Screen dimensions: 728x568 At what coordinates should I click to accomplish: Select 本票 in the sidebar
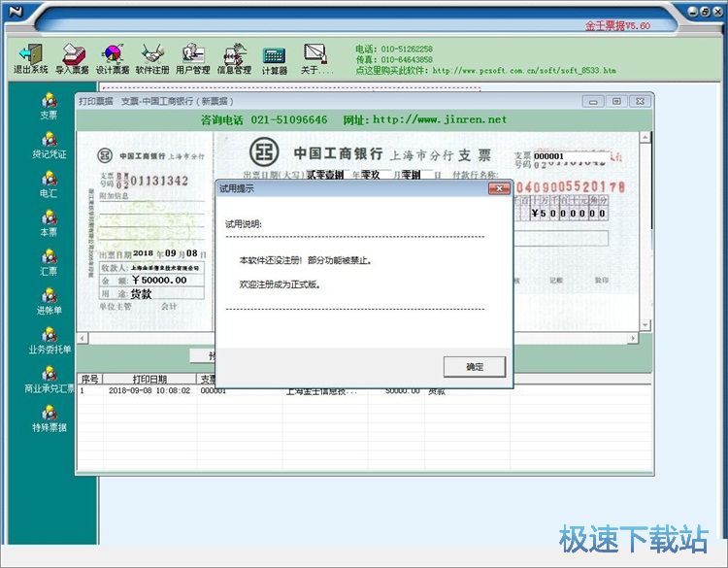49,223
